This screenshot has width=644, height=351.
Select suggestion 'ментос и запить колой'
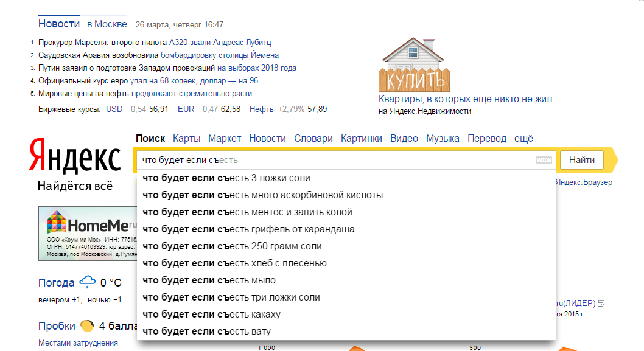click(x=346, y=212)
